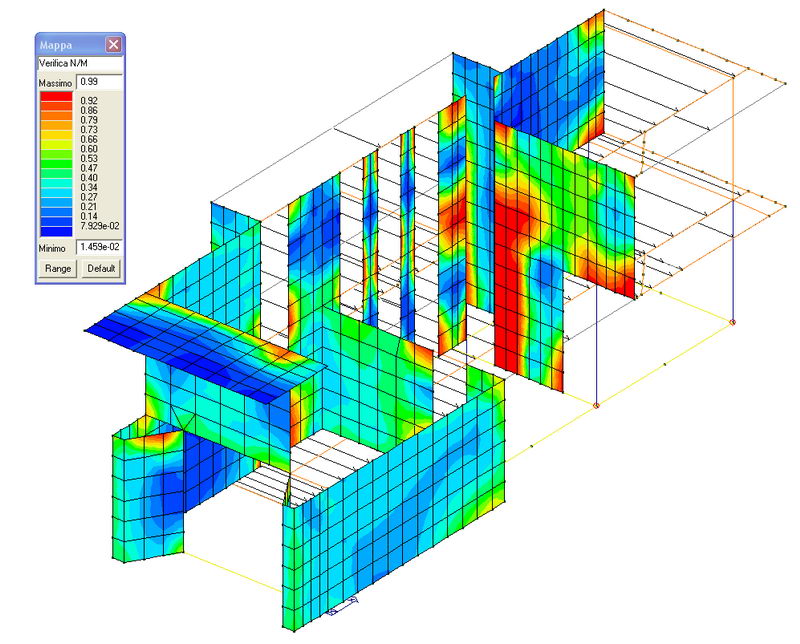Click the Minimo label

pos(52,249)
